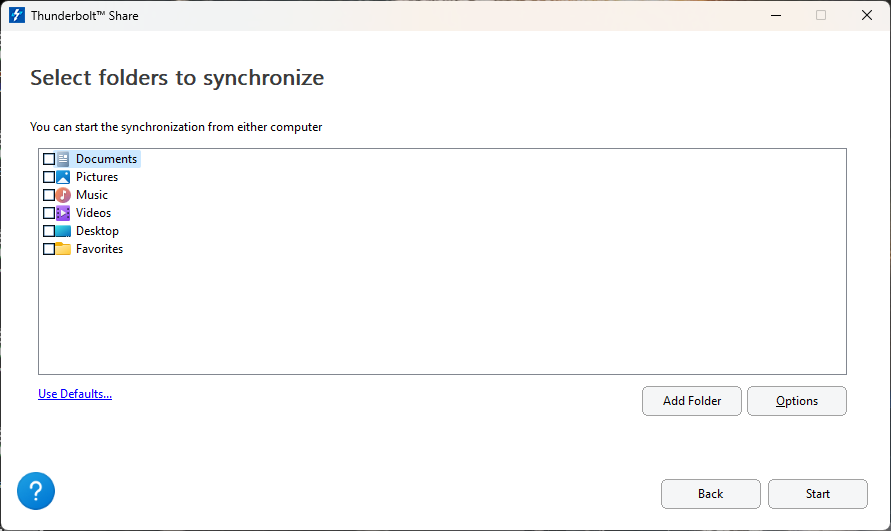Click the Add Folder button
The width and height of the screenshot is (891, 531).
click(692, 401)
